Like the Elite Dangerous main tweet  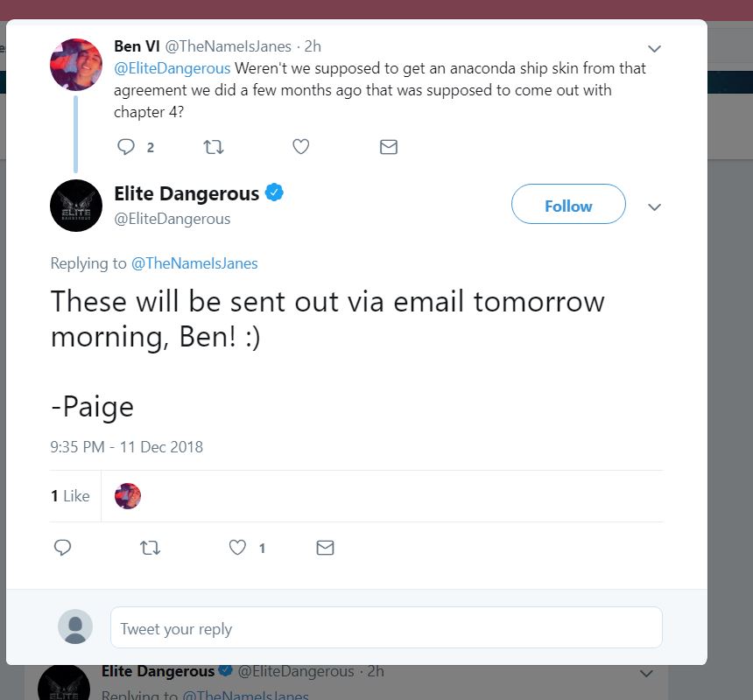click(237, 548)
